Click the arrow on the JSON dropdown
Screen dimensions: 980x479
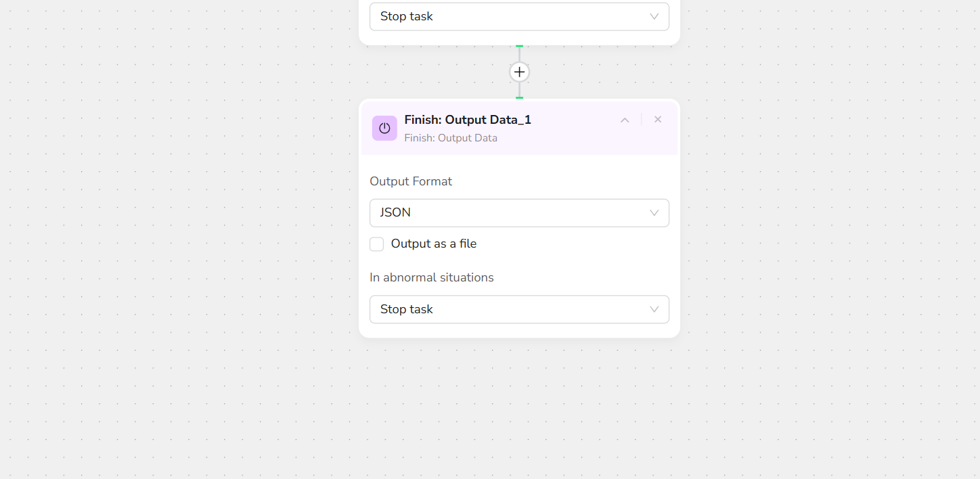(x=654, y=212)
